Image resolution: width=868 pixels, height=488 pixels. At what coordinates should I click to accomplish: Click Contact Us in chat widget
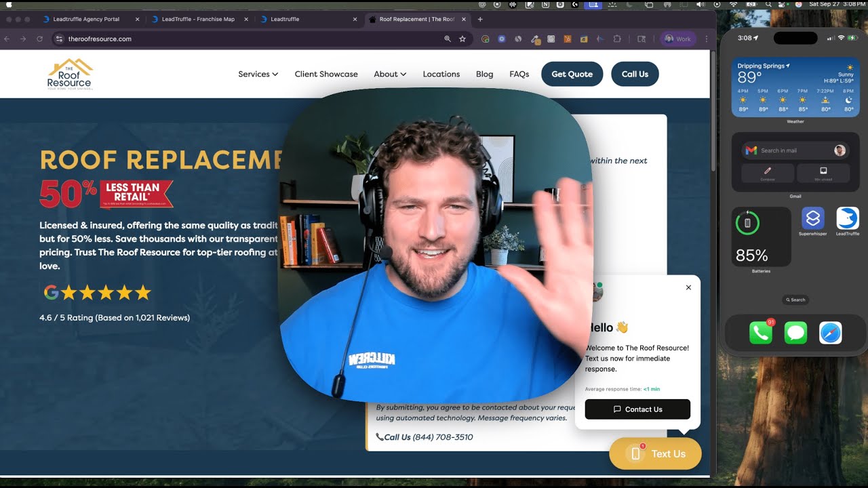[x=637, y=409]
